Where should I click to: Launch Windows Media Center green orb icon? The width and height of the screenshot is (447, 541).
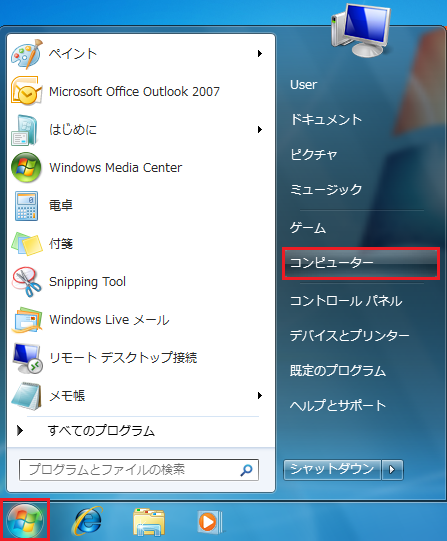pyautogui.click(x=26, y=167)
